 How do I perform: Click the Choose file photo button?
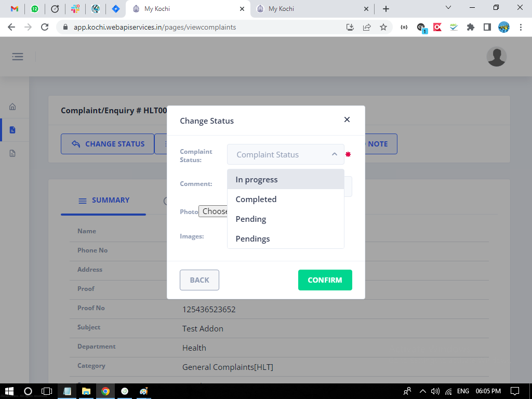(x=213, y=211)
